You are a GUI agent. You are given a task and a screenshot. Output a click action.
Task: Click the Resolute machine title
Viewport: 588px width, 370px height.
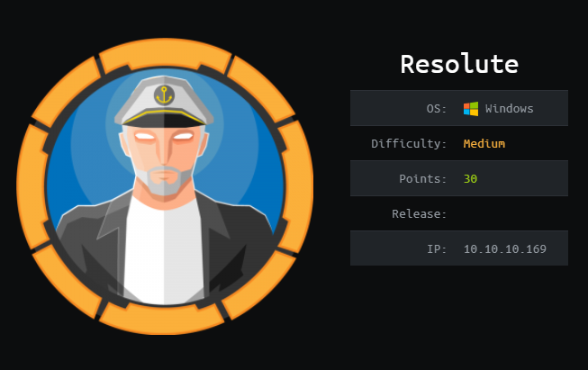click(459, 64)
